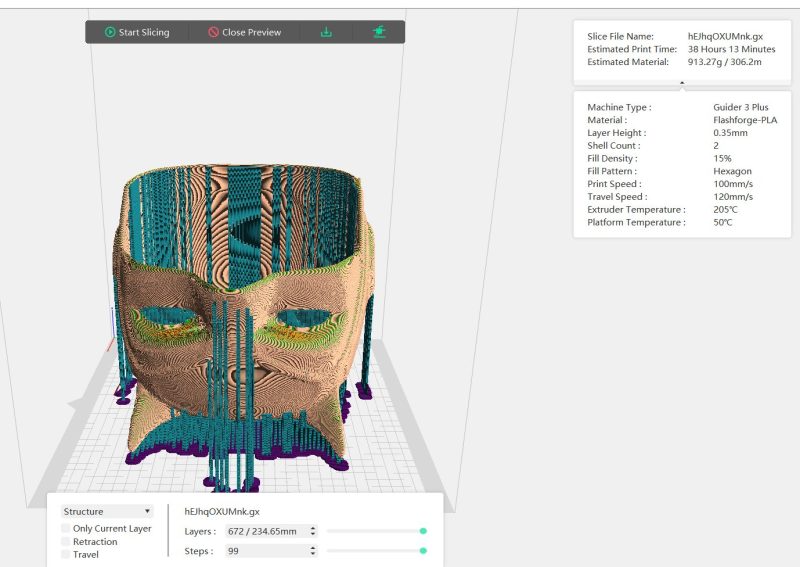
Task: Toggle the Retraction checkbox
Action: point(65,541)
